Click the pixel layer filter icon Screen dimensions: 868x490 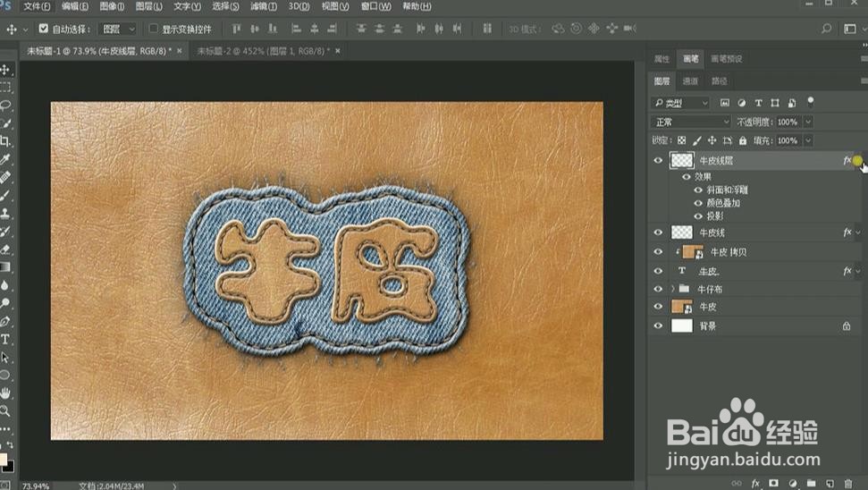point(725,103)
